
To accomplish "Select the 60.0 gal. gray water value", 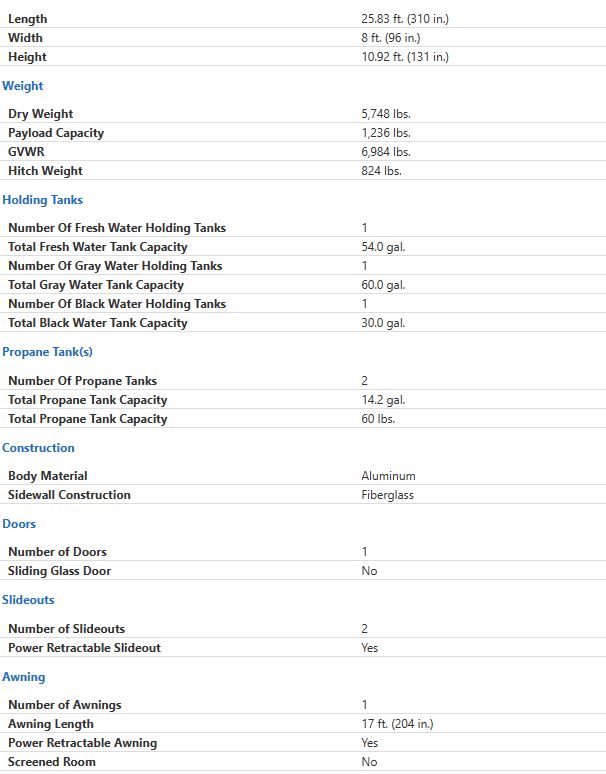I will click(x=383, y=285).
